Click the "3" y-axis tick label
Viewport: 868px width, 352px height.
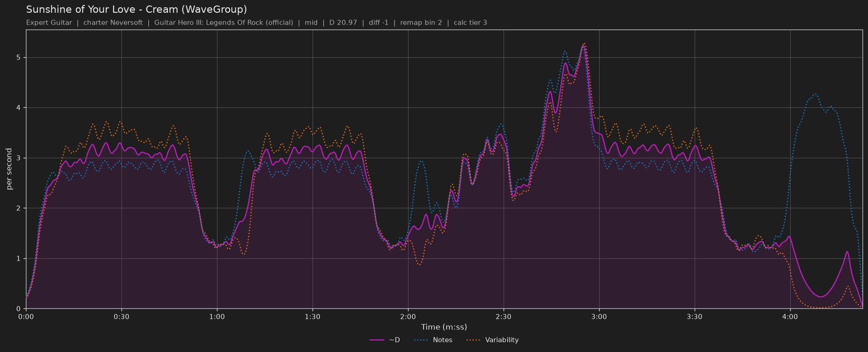coord(19,158)
